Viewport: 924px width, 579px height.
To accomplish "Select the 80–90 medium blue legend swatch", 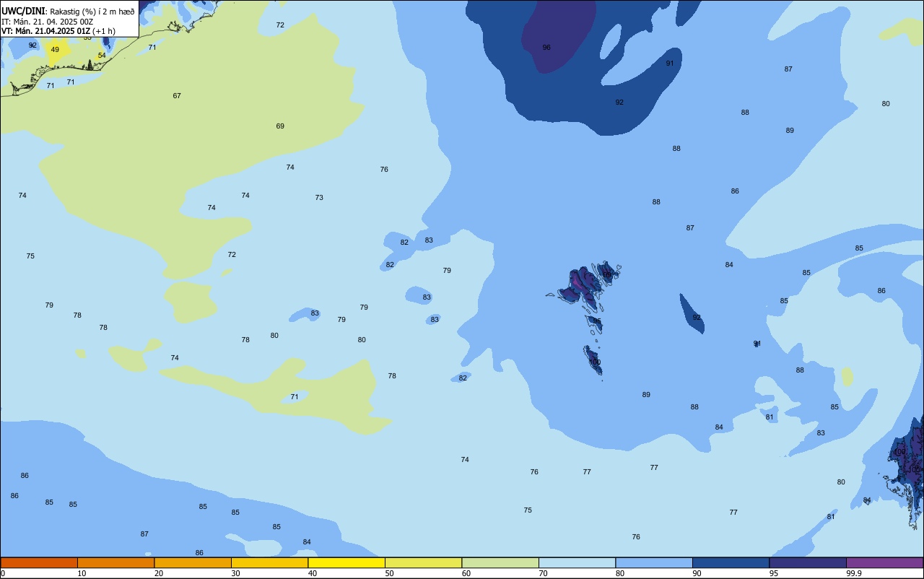I will click(x=654, y=562).
